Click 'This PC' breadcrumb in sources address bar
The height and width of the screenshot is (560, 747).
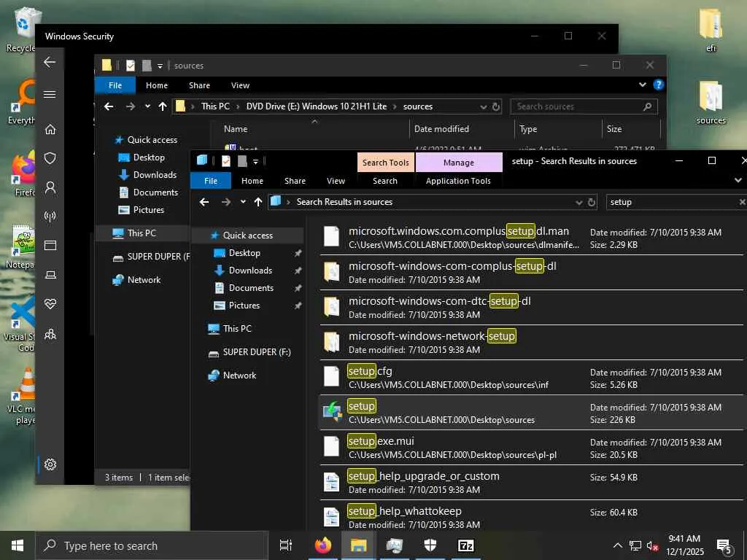click(x=215, y=106)
